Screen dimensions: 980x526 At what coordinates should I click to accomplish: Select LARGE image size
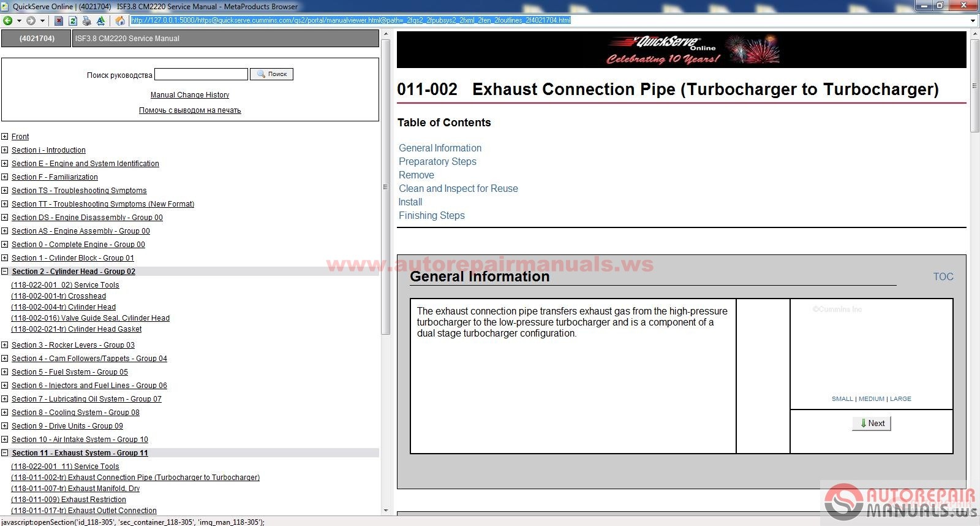(900, 399)
